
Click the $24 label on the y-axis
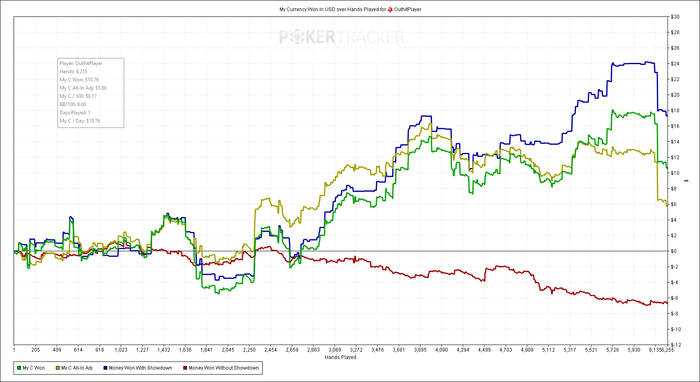coord(675,64)
